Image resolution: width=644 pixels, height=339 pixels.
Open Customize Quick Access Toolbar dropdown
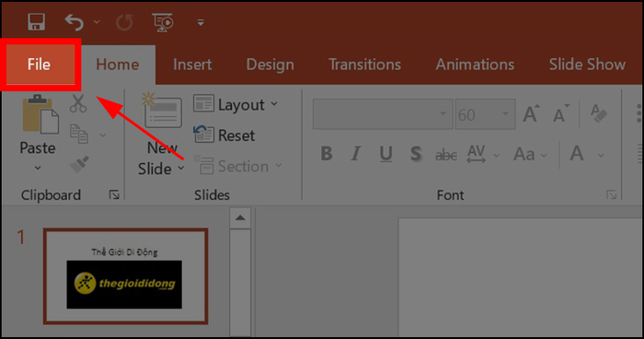click(201, 23)
